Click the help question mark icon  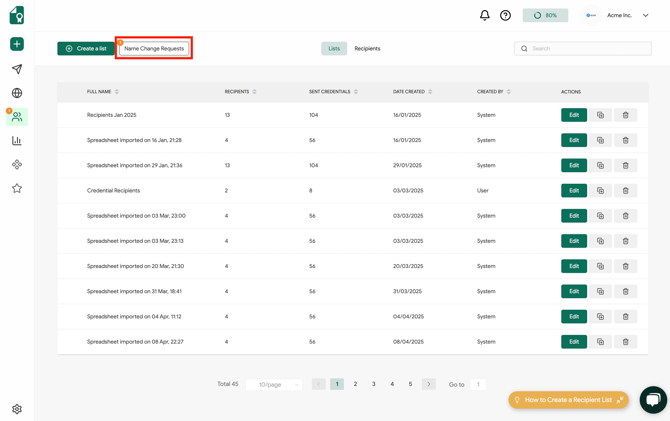click(x=505, y=15)
